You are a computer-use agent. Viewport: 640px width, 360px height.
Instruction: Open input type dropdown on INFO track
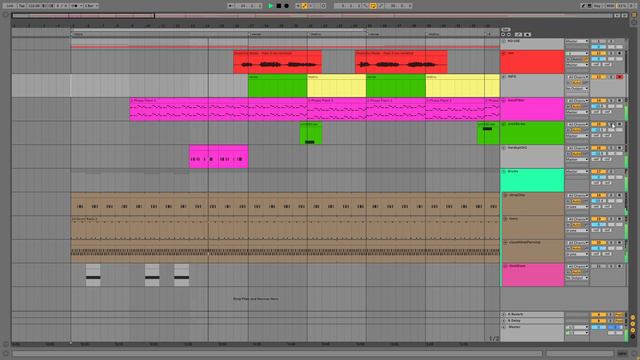577,77
